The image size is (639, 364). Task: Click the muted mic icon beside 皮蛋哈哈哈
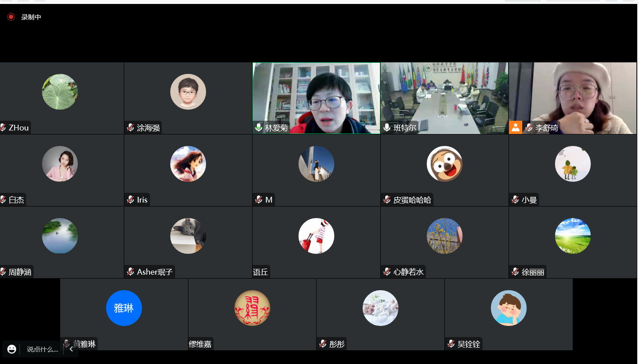[387, 200]
